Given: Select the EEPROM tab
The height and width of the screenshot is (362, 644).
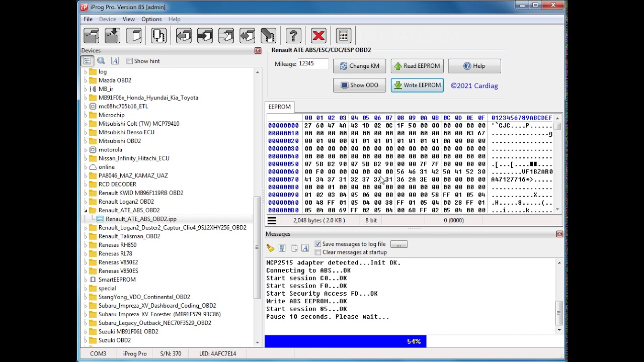Looking at the screenshot, I should pos(280,107).
